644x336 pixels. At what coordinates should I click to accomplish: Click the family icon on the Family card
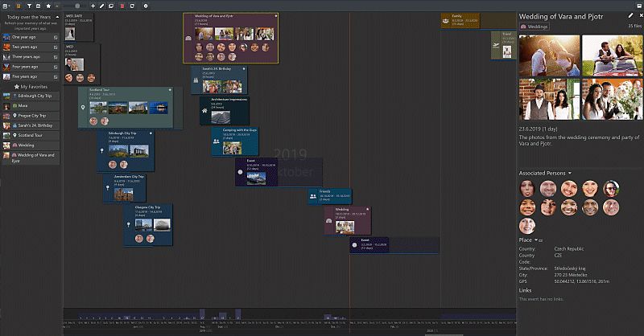446,21
